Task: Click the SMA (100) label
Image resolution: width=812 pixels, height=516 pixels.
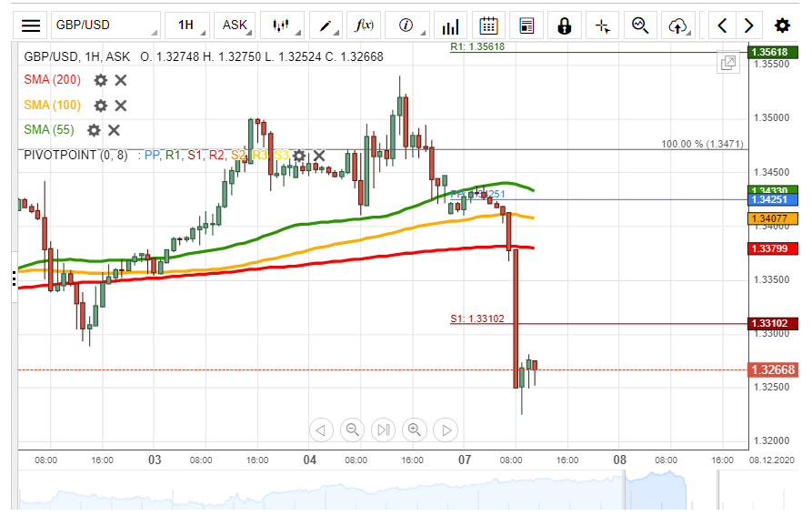Action: 53,106
